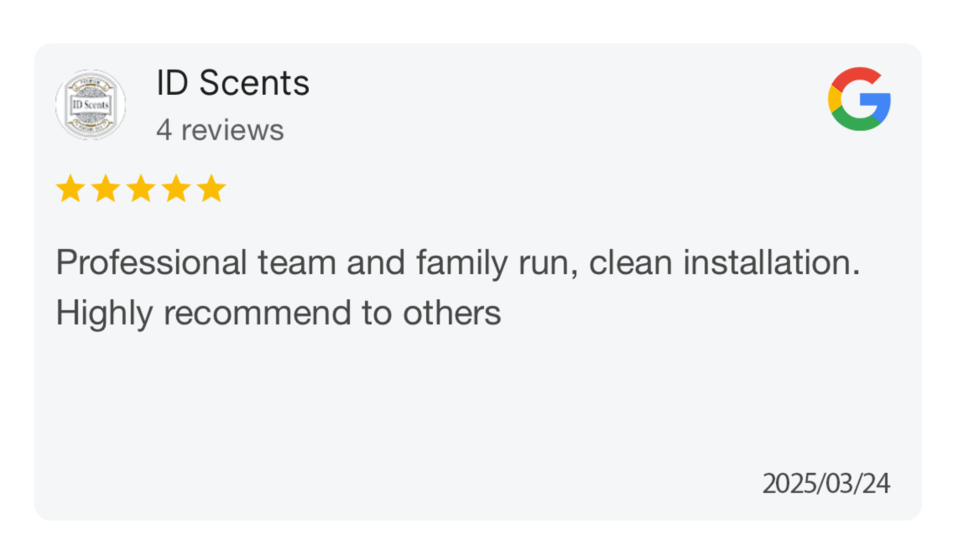953x560 pixels.
Task: Click the word Professional in the review
Action: [151, 262]
